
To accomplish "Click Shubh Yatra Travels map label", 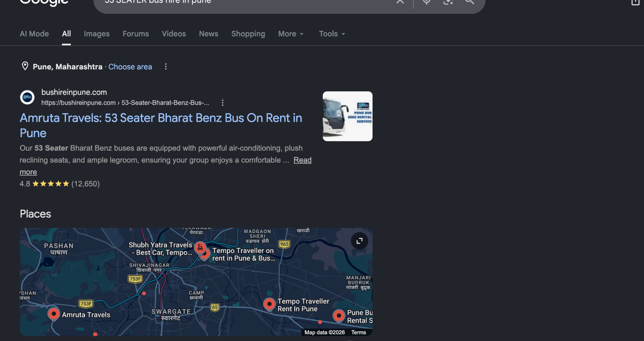I will pos(161,249).
